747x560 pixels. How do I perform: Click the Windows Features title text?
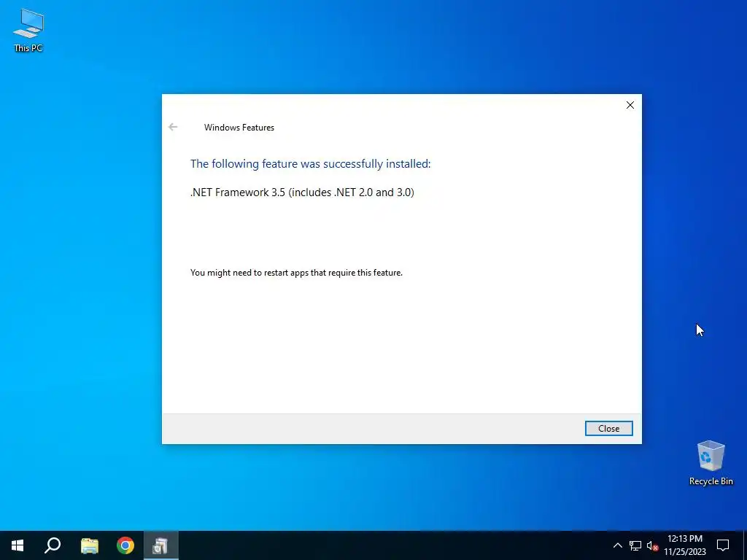[239, 128]
